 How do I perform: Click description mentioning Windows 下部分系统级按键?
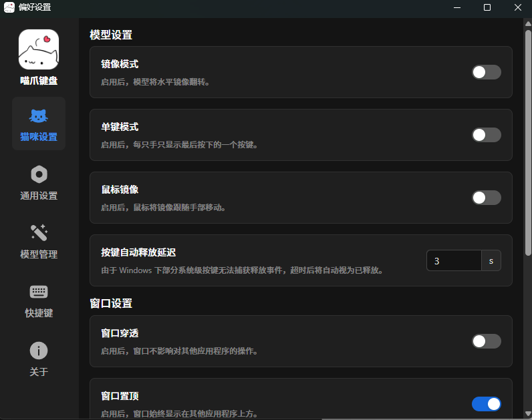tap(242, 270)
